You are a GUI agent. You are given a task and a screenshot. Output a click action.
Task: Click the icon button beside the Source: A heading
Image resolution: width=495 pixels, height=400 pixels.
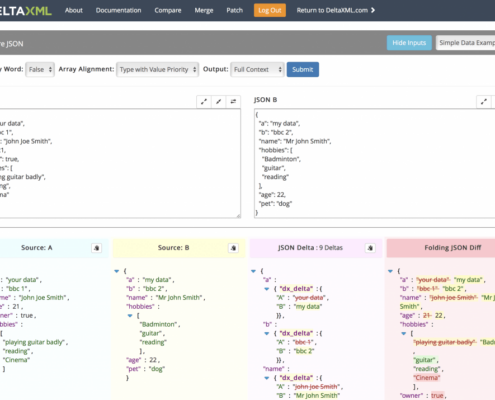[97, 248]
